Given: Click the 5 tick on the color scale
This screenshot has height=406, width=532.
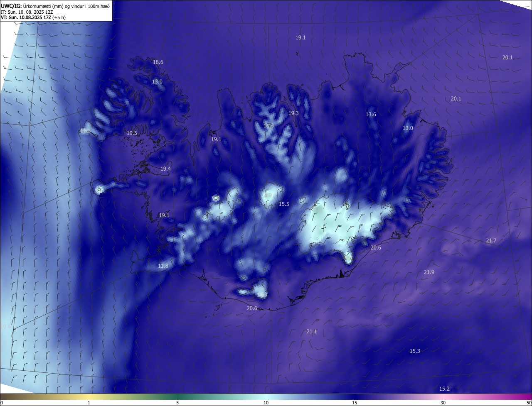Looking at the screenshot, I should point(177,403).
